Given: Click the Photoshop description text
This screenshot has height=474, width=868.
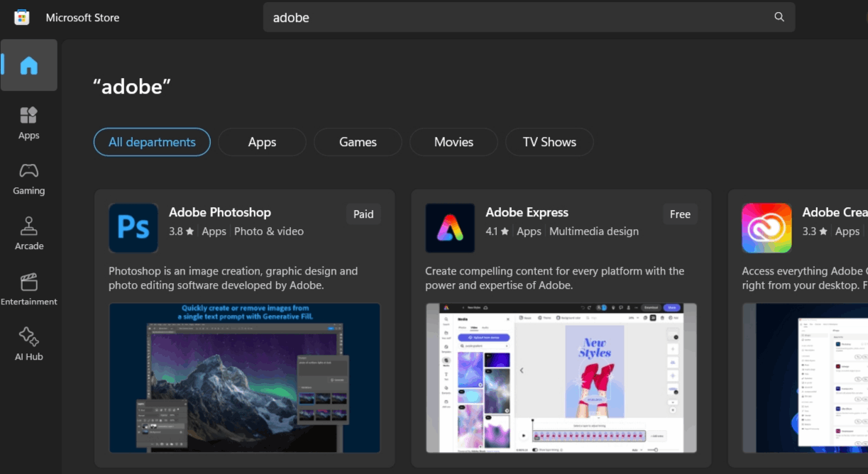Looking at the screenshot, I should (234, 278).
